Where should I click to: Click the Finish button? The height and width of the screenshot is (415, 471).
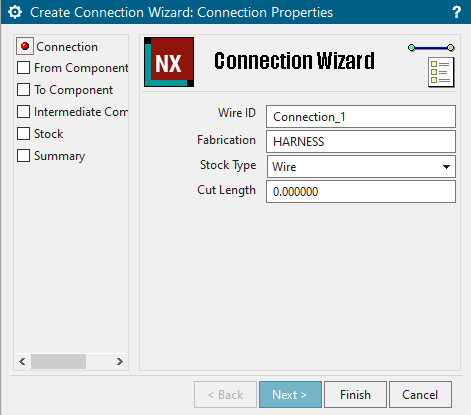coord(355,395)
